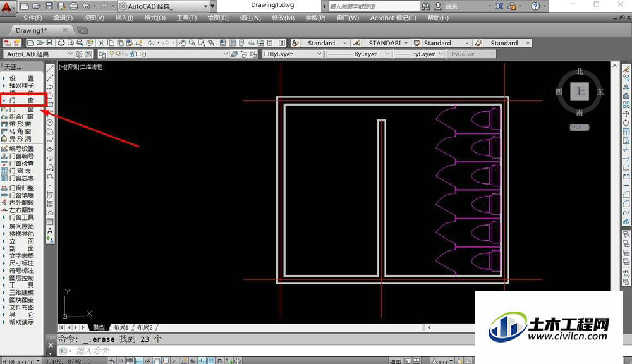The image size is (632, 364).
Task: Open workspace settings gear icon
Action: click(80, 54)
